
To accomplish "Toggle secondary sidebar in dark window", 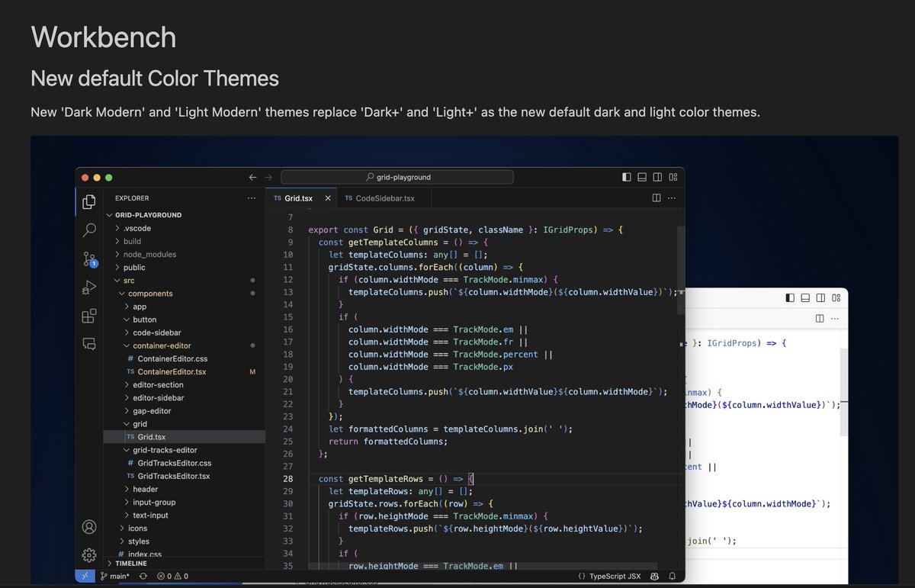I will click(x=657, y=177).
